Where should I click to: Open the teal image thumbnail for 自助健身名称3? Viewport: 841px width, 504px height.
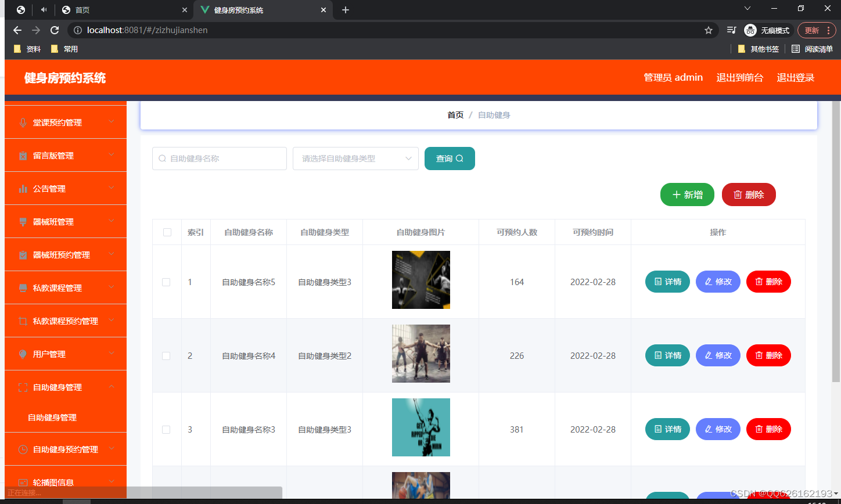pos(421,427)
